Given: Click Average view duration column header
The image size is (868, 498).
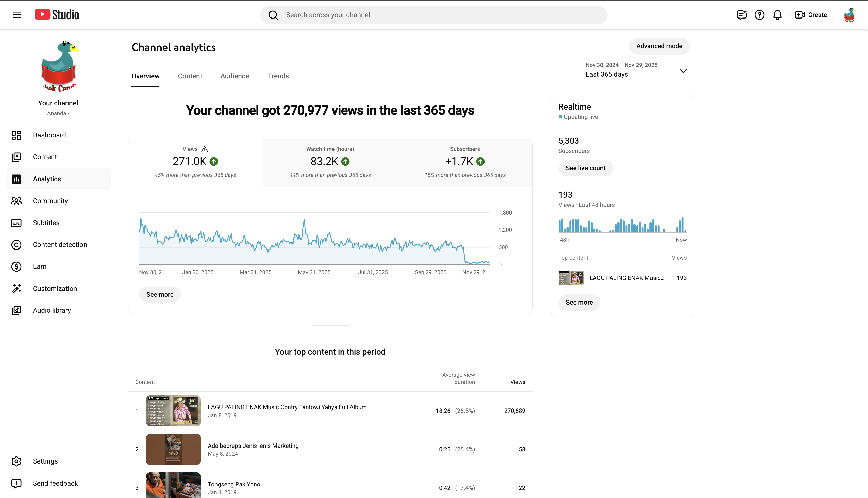Looking at the screenshot, I should [458, 378].
